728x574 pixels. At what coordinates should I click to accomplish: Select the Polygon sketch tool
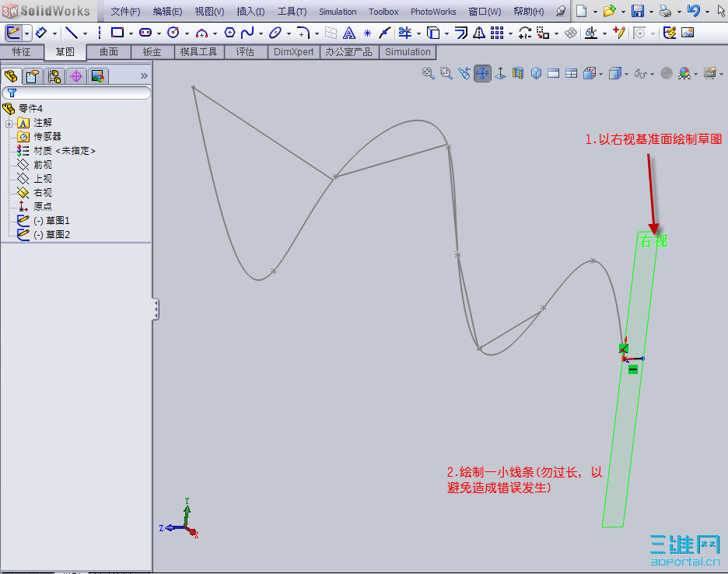click(x=229, y=33)
